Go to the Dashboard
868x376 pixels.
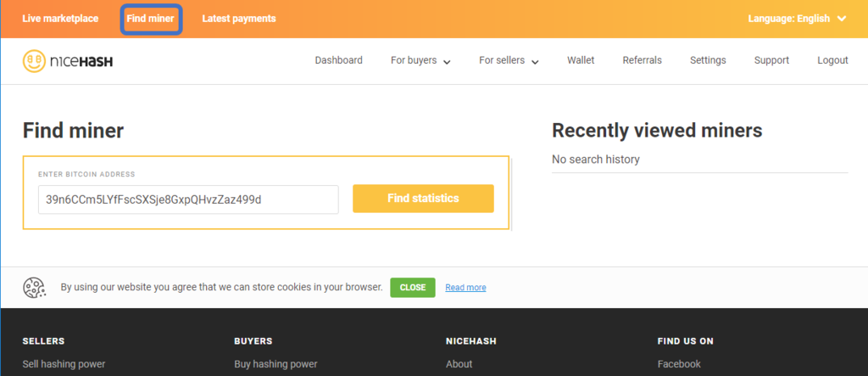[339, 60]
